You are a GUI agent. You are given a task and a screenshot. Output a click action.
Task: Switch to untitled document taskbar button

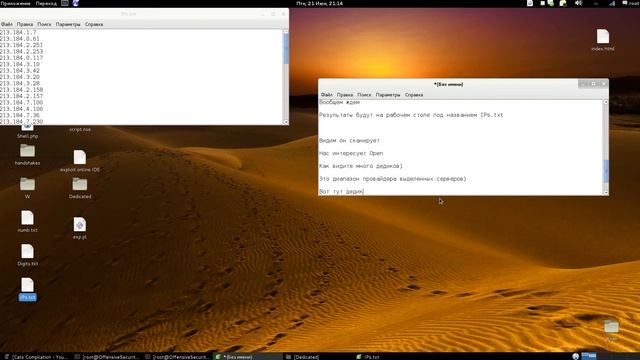[248, 357]
